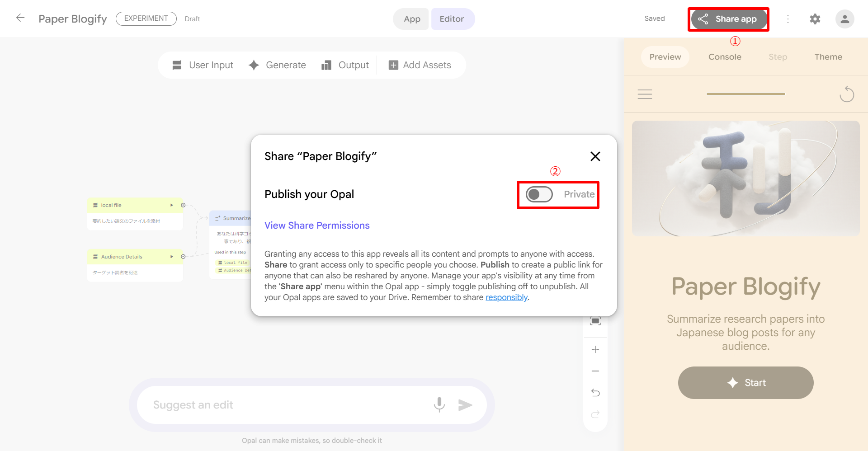Screen dimensions: 868x451
Task: Click the Share app button
Action: tap(728, 19)
